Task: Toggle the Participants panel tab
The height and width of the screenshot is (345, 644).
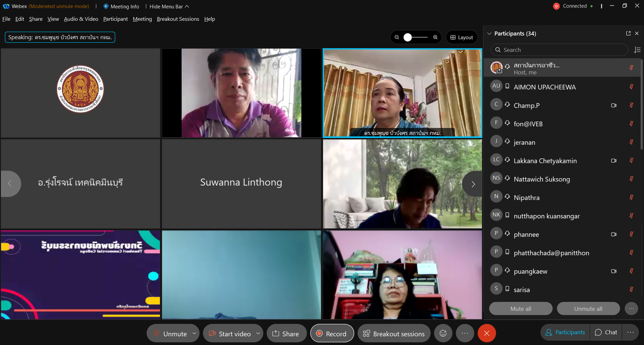Action: [565, 332]
